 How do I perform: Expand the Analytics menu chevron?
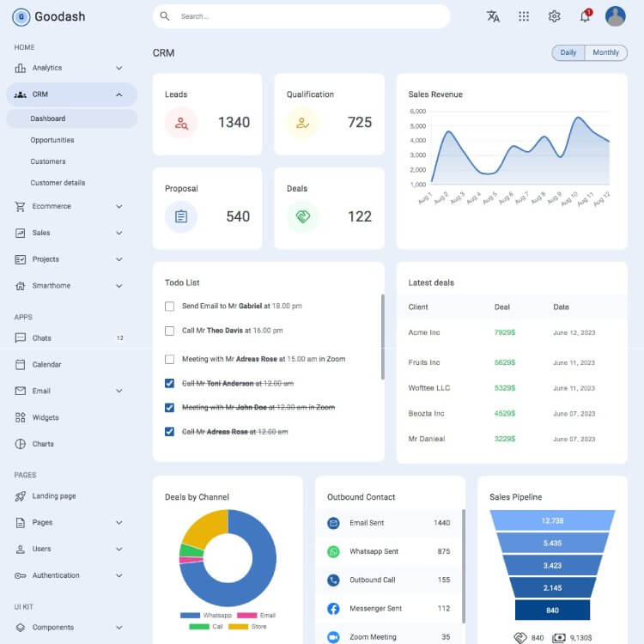[x=119, y=68]
